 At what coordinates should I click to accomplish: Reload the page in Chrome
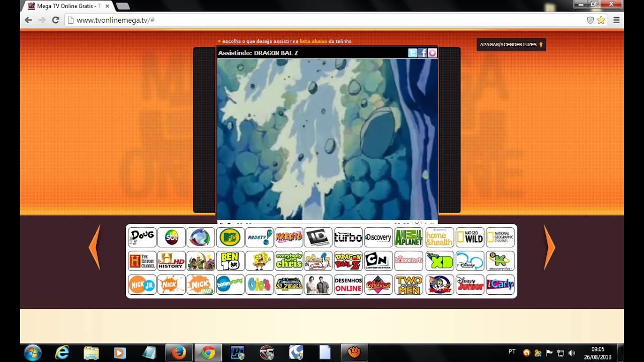tap(56, 20)
